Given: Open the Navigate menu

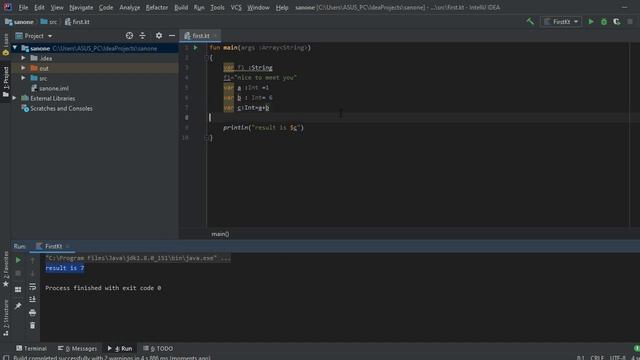Looking at the screenshot, I should tap(81, 7).
